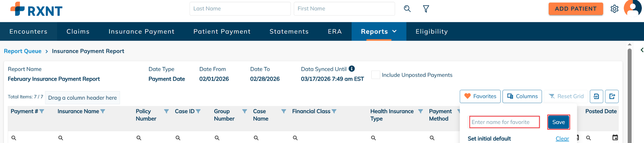Viewport: 644px width, 143px height.
Task: Click the vertical scrollbar thumb
Action: [x=630, y=94]
